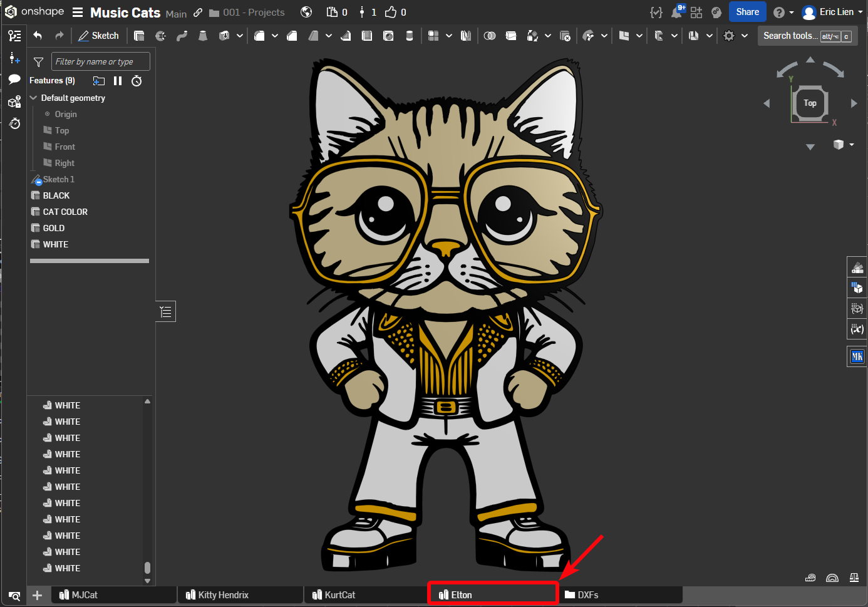Viewport: 868px width, 607px height.
Task: Open the 001 - Projects folder link
Action: click(247, 13)
